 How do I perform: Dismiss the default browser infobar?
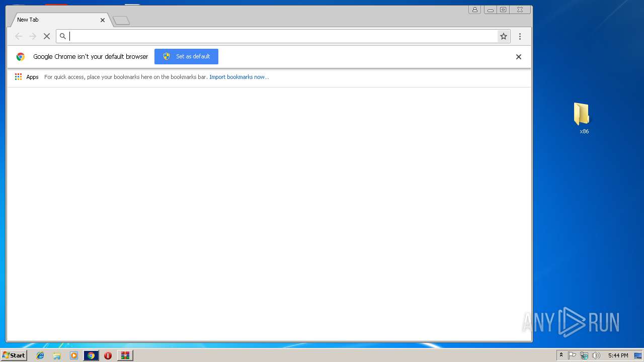(519, 57)
